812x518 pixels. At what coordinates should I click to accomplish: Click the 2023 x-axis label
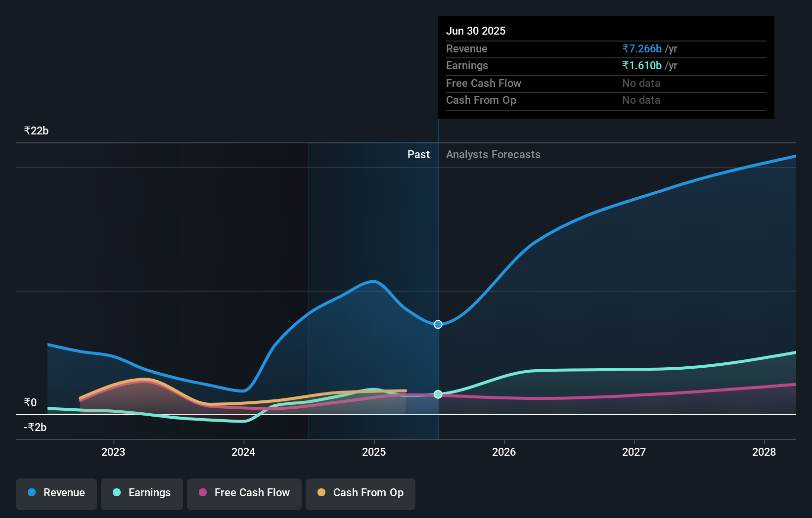point(113,452)
